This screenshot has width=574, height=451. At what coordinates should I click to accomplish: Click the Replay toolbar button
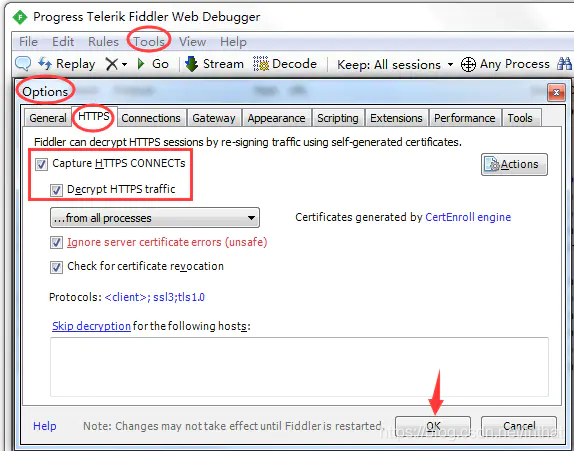pyautogui.click(x=67, y=64)
